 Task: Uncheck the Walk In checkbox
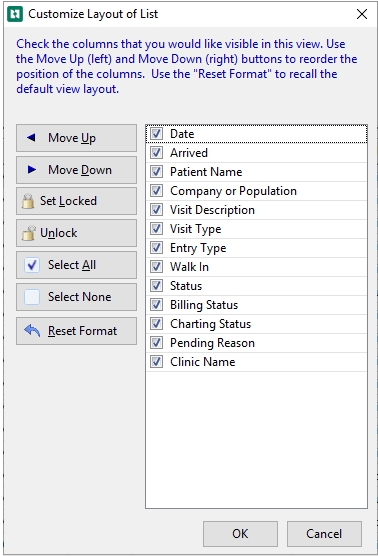click(156, 267)
